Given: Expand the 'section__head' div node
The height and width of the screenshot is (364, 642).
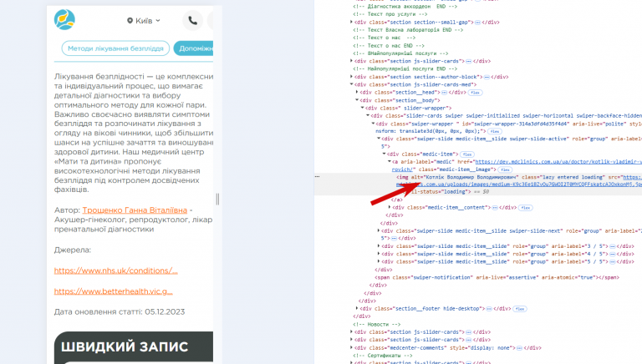Looking at the screenshot, I should 357,92.
